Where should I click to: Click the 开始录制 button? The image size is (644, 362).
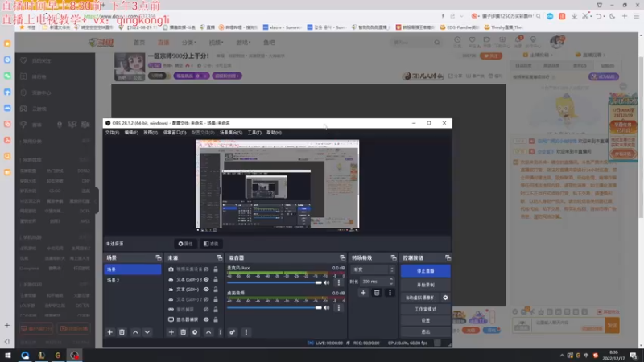[426, 285]
